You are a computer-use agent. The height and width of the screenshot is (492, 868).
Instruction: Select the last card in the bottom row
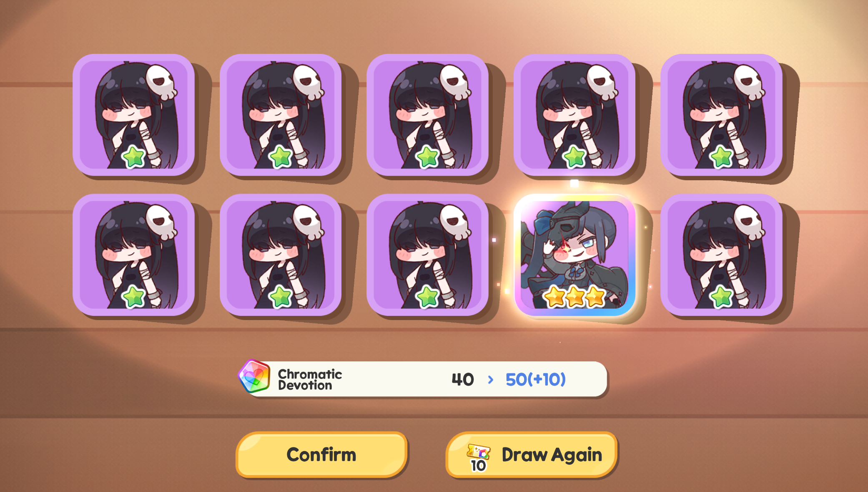coord(721,255)
